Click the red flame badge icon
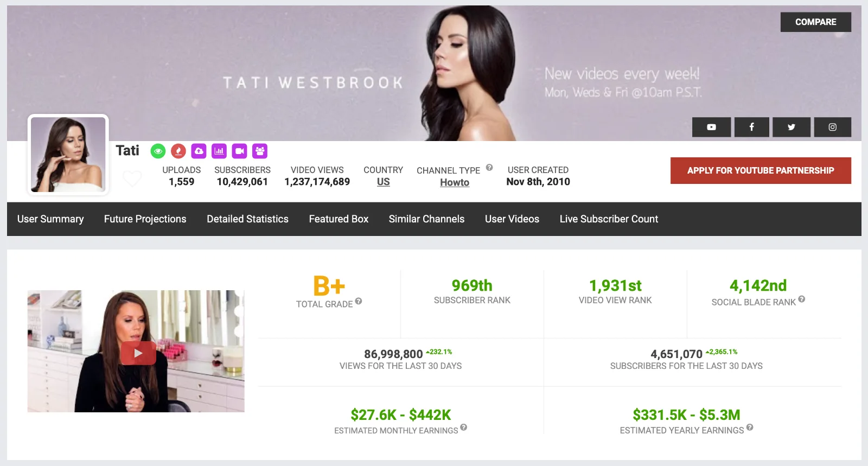This screenshot has width=868, height=466. click(178, 151)
